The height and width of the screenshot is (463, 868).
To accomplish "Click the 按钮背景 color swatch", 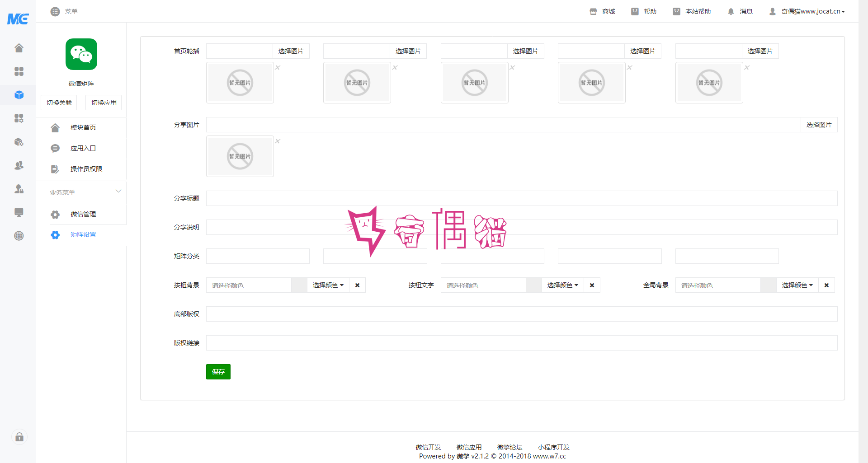I will 299,285.
